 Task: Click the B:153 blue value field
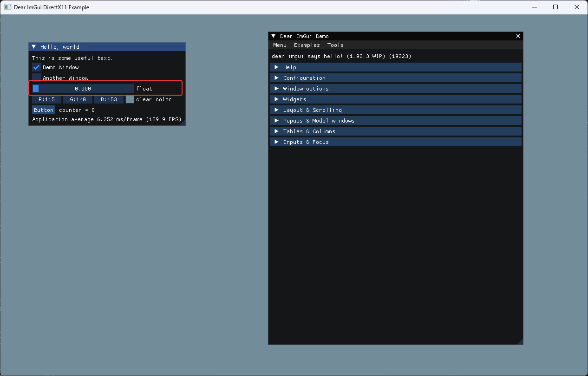click(109, 99)
